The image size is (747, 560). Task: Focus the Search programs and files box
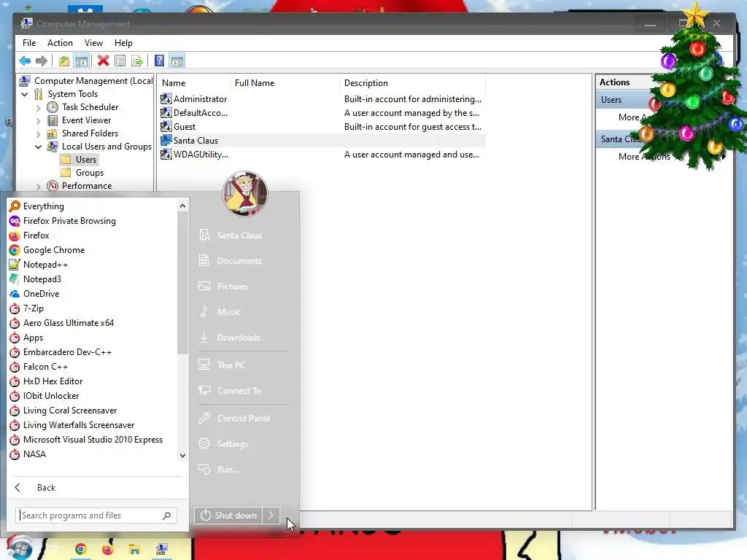tap(96, 516)
